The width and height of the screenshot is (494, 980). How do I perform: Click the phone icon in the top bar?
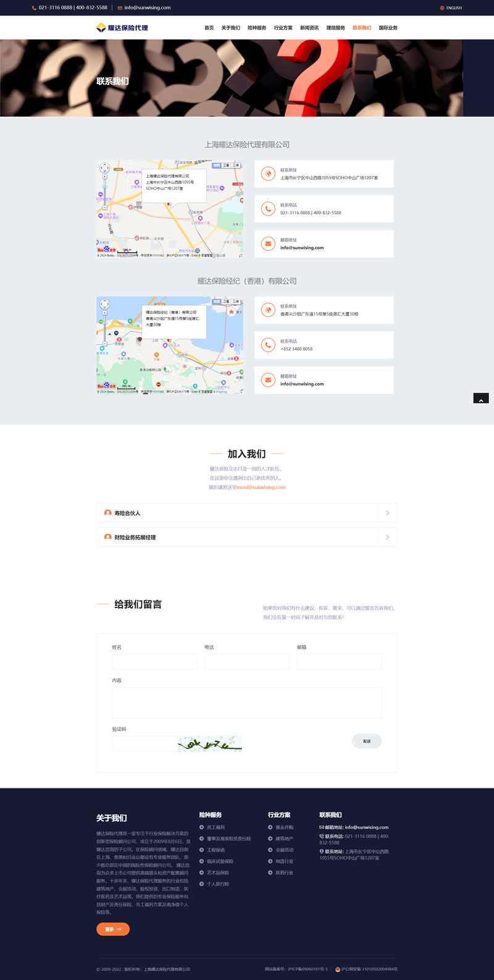pyautogui.click(x=35, y=8)
